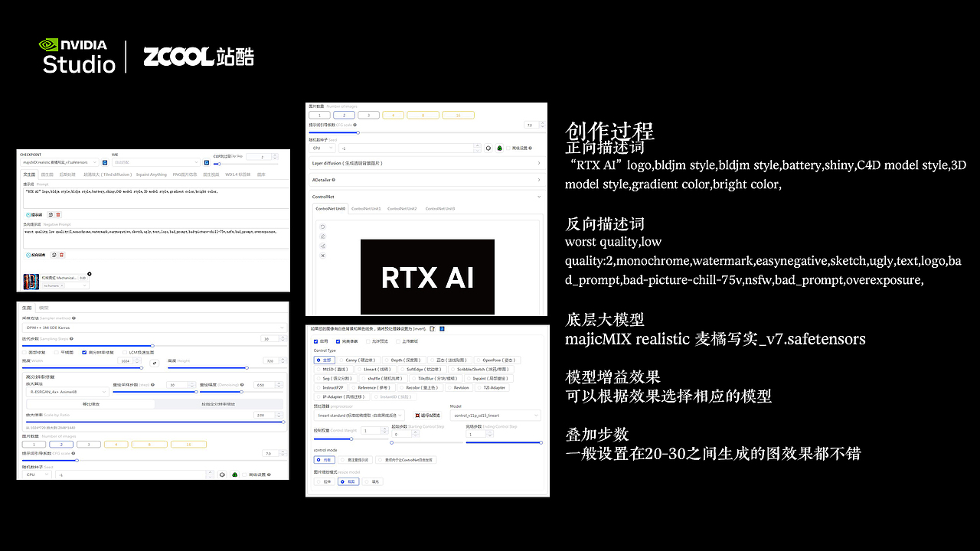
Task: Click the pencil edit icon beside the RTX AI image
Action: [322, 236]
